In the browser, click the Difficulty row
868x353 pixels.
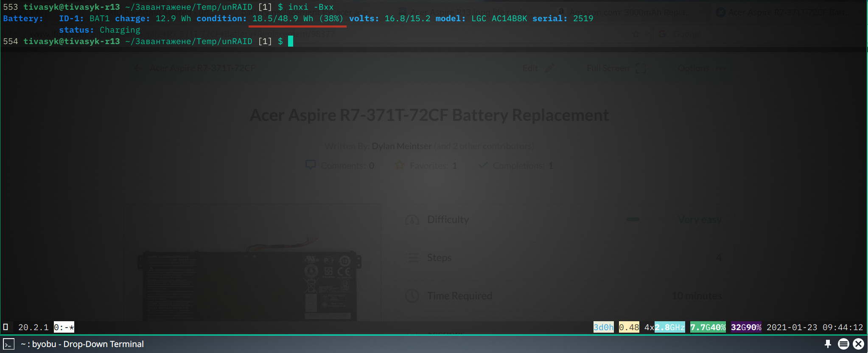coord(564,220)
